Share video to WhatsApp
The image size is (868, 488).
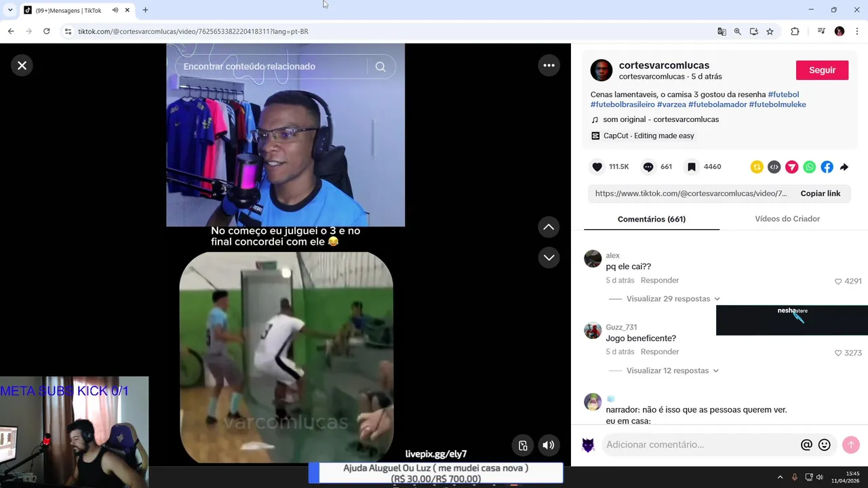point(810,167)
